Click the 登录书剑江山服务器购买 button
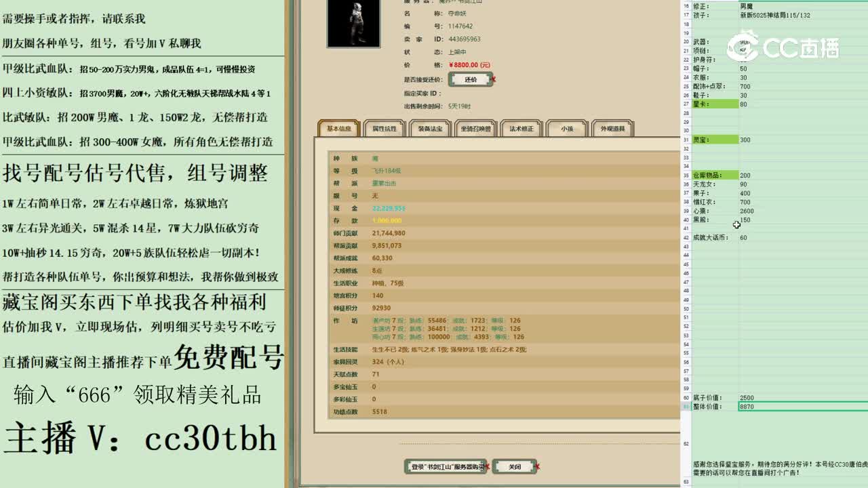The height and width of the screenshot is (488, 868). (x=446, y=466)
